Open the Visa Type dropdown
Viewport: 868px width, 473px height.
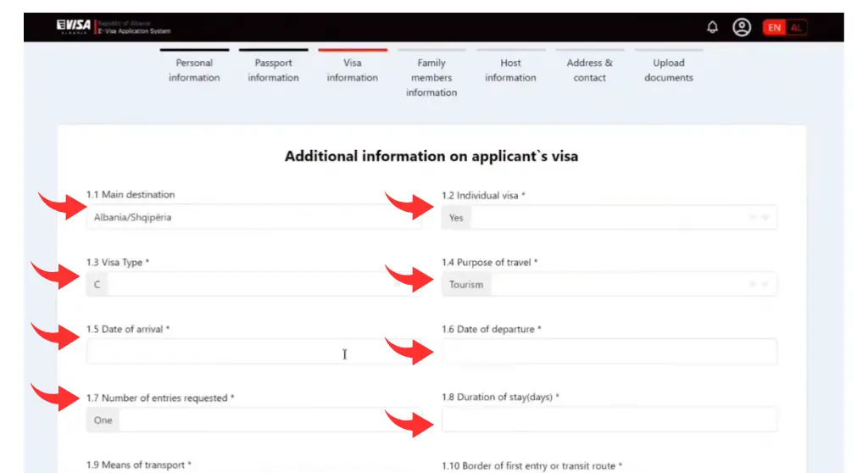click(253, 284)
